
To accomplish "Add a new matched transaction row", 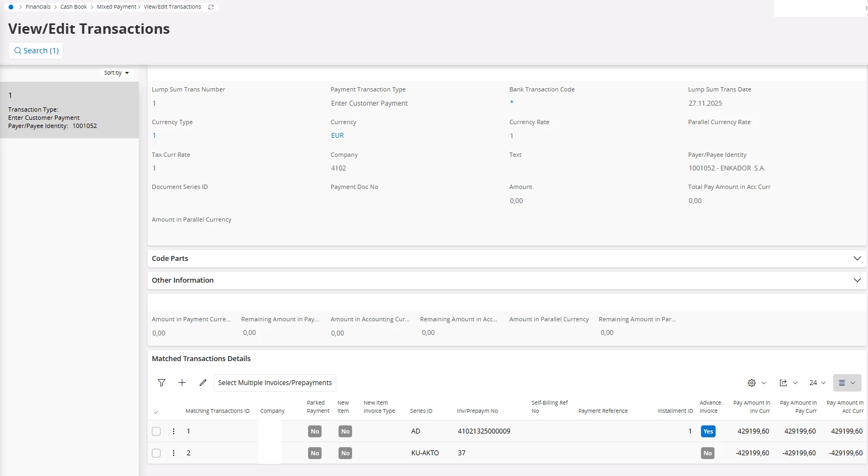I will 182,383.
